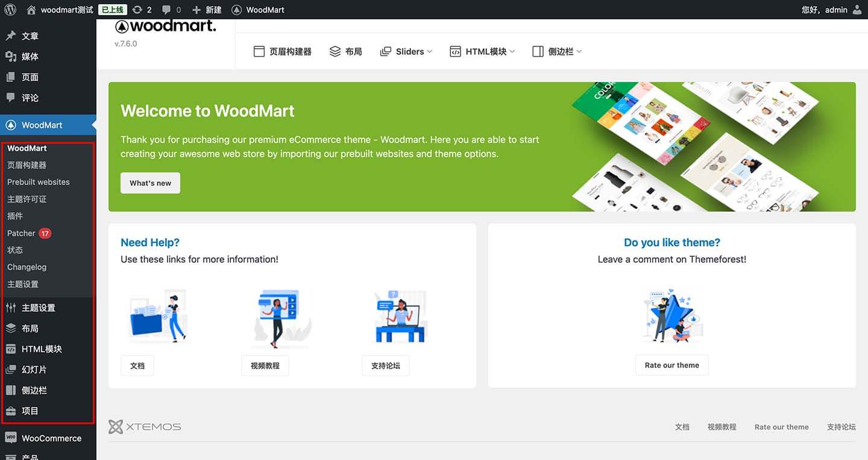The image size is (868, 460).
Task: Expand the Sliders dropdown arrow
Action: tap(430, 52)
